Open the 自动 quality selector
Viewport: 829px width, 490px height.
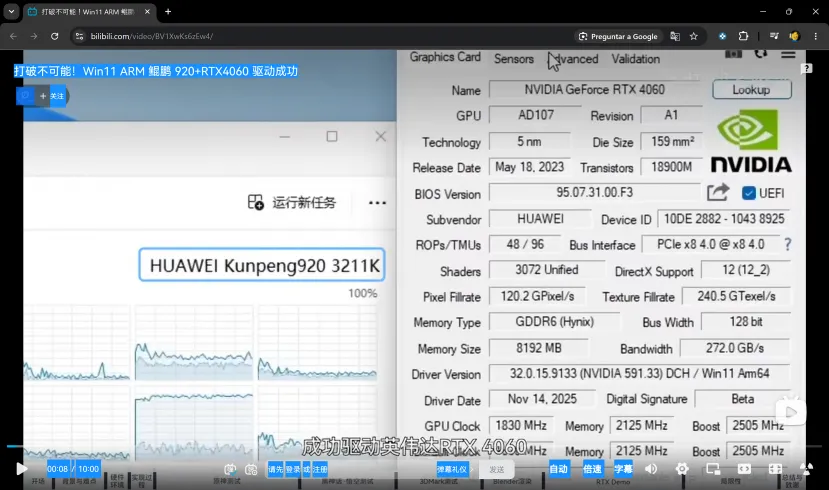pyautogui.click(x=558, y=468)
